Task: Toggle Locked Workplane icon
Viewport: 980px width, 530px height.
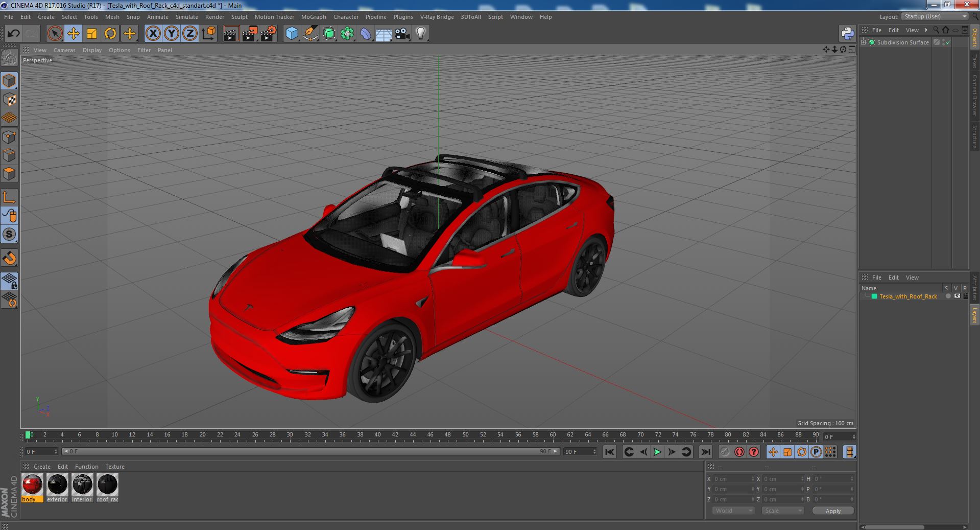Action: pyautogui.click(x=9, y=280)
